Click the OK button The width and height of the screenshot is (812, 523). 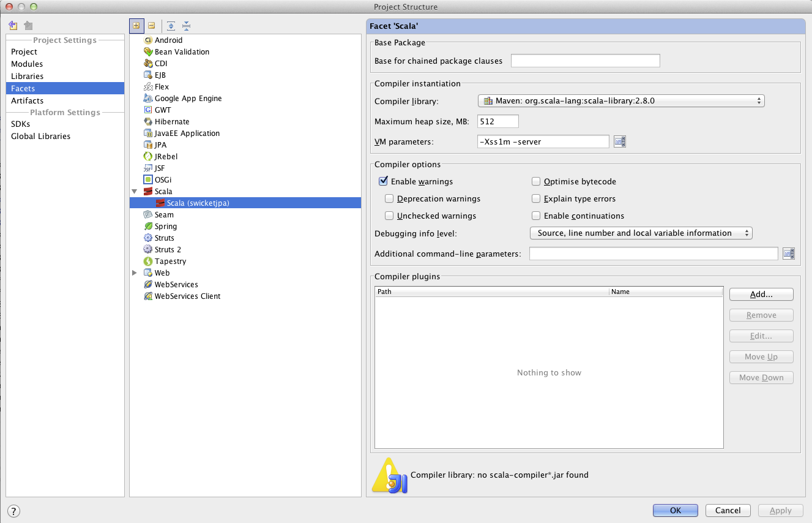point(676,510)
